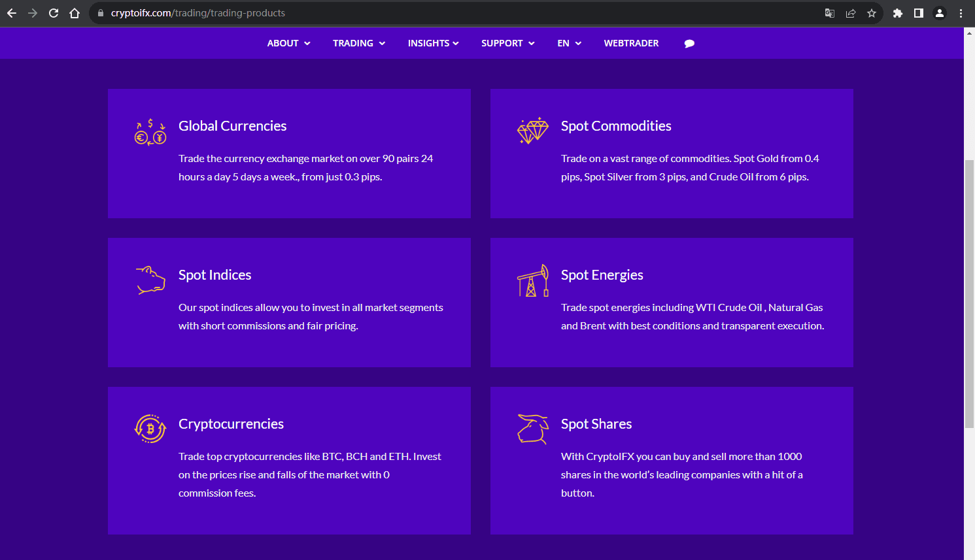Open the browser home page
This screenshot has width=975, height=560.
pyautogui.click(x=75, y=13)
